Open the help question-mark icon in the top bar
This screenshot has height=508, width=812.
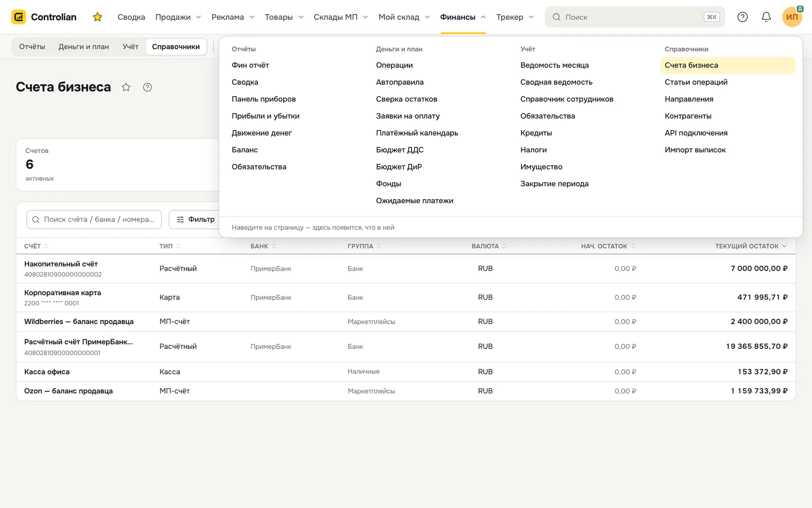(742, 17)
